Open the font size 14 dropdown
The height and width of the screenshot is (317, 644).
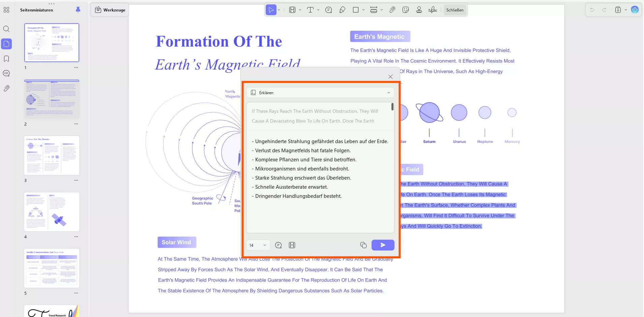(258, 245)
